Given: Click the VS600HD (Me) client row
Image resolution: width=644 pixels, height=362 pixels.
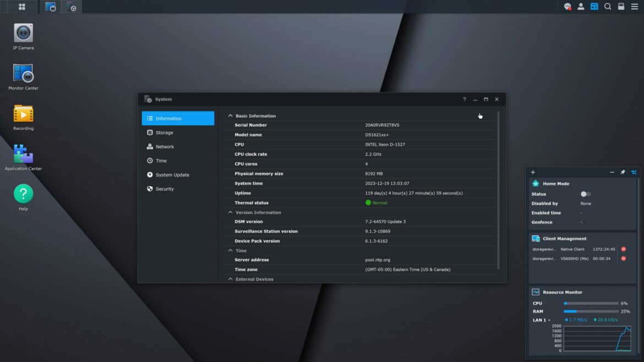Looking at the screenshot, I should (580, 259).
